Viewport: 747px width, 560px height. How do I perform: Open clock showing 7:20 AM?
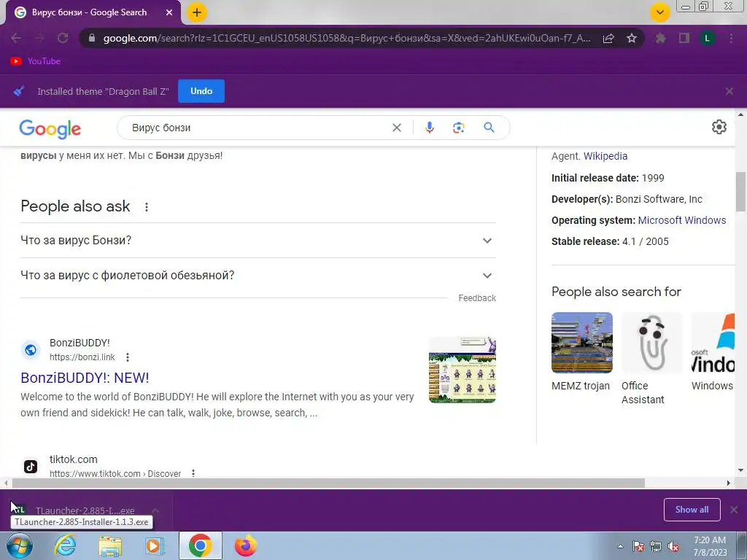[x=709, y=546]
